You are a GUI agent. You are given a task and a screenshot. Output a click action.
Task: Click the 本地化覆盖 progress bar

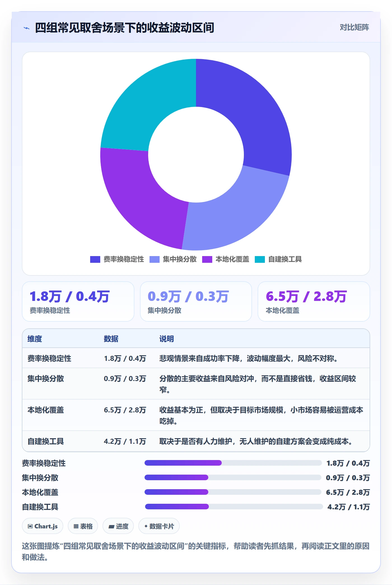(x=233, y=492)
